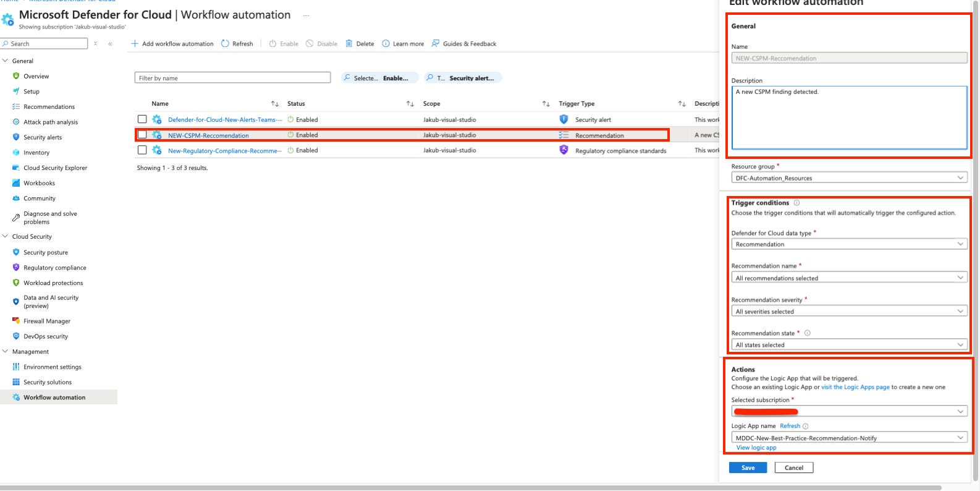
Task: Open Security alerts shield icon in sidebar
Action: tap(16, 137)
